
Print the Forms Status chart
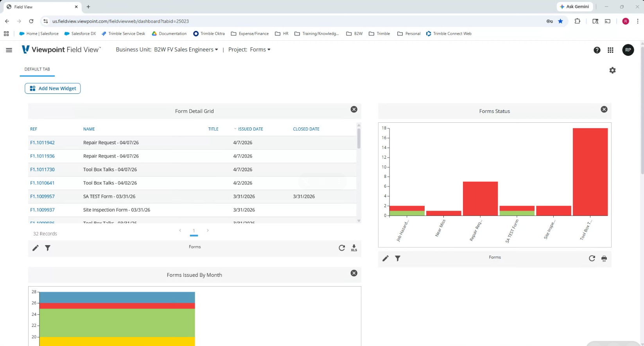pos(604,258)
